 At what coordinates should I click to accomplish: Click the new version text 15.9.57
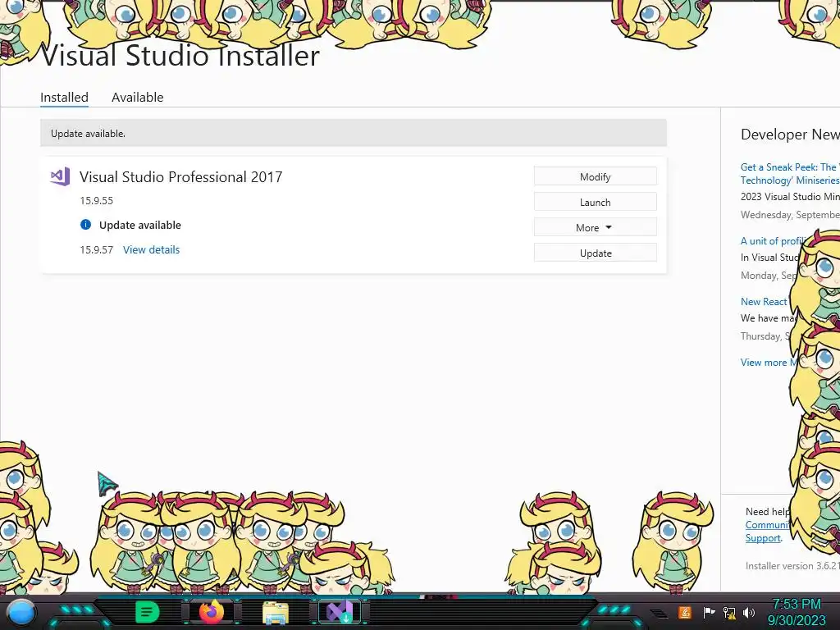pos(97,249)
